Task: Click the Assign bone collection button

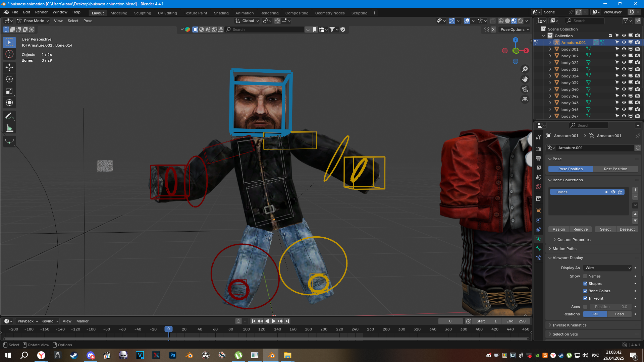Action: (x=558, y=229)
